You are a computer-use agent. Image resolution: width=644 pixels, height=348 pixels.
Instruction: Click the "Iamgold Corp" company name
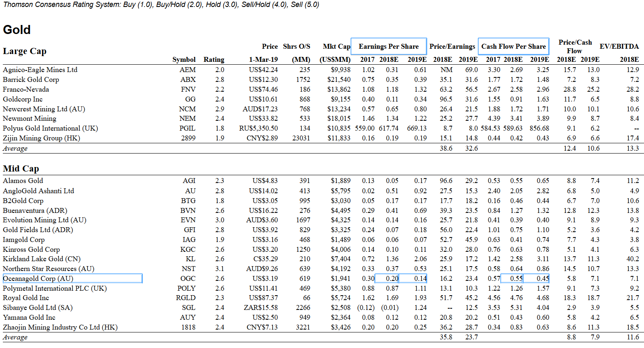24,240
